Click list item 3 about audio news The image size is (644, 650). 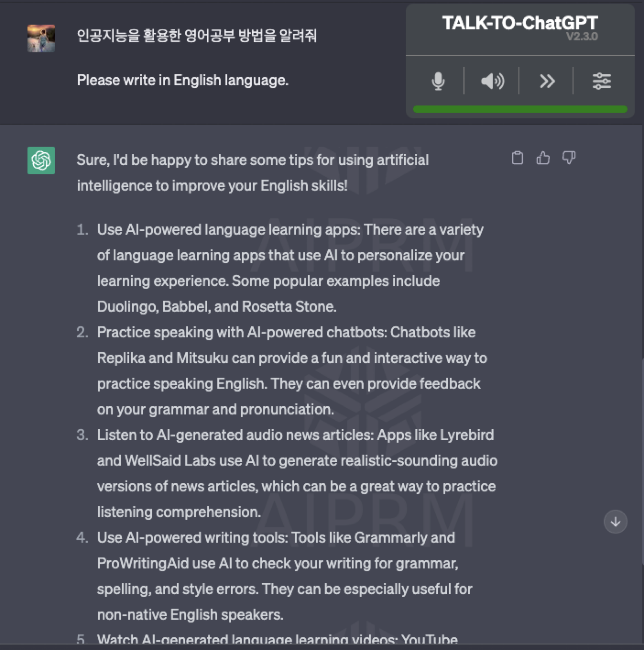point(297,473)
